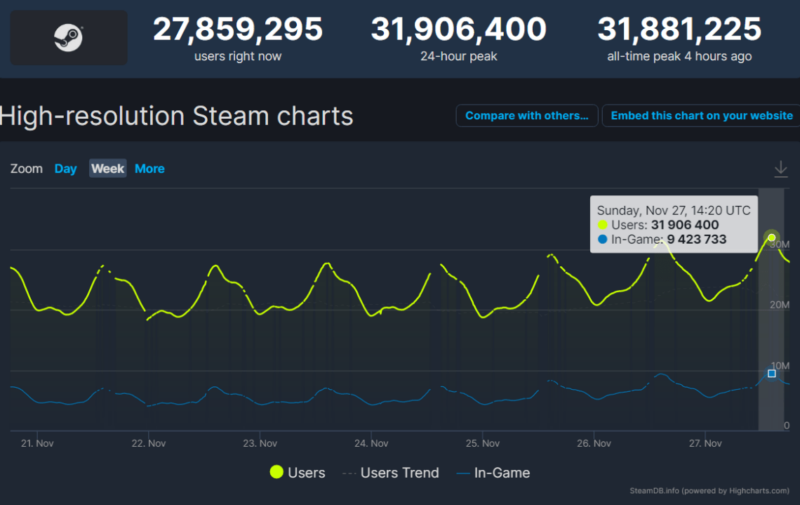Click the 26. Nov axis label

tap(594, 443)
